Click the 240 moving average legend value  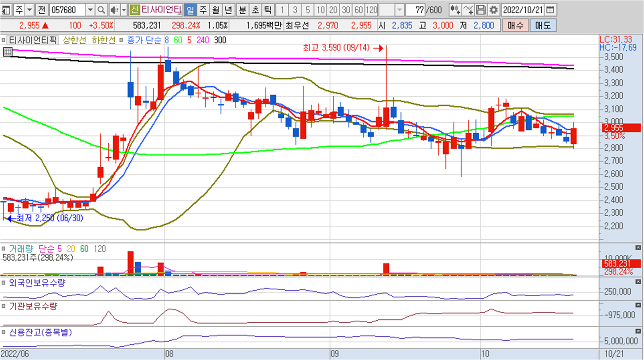point(203,40)
